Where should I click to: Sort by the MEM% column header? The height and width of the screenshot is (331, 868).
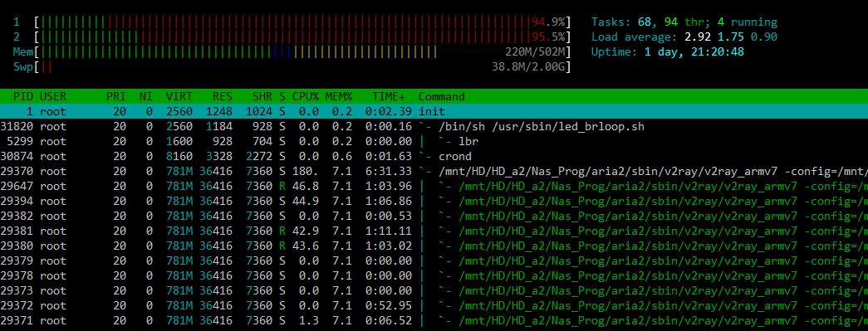click(x=340, y=97)
